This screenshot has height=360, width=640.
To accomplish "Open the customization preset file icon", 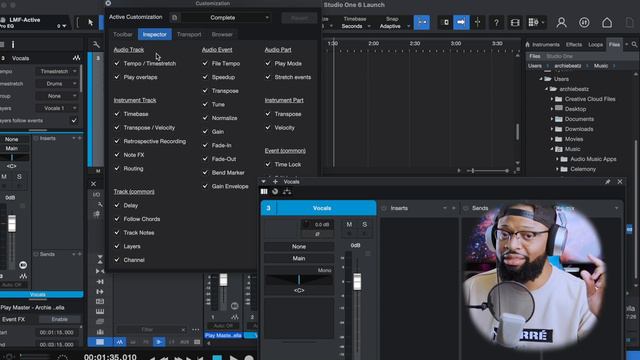I will [x=174, y=18].
